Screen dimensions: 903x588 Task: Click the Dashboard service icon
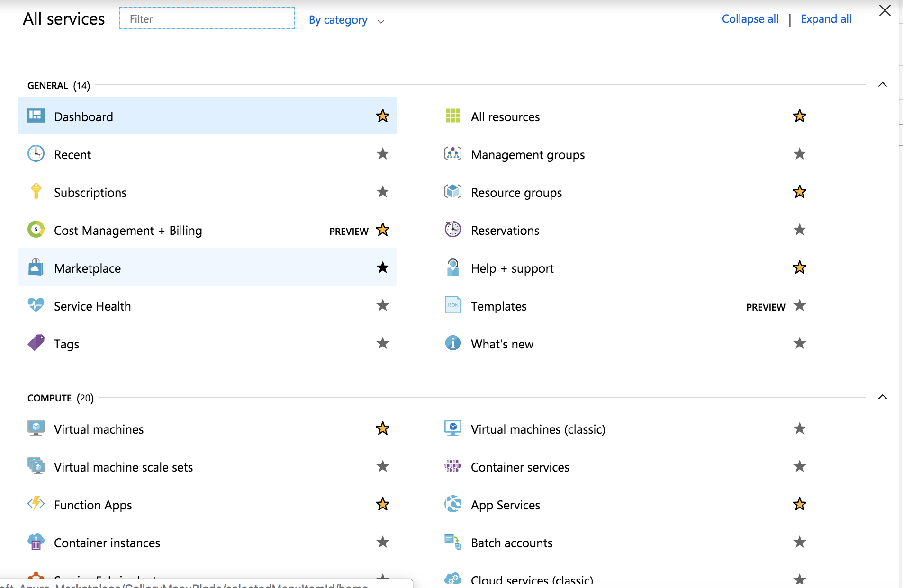tap(36, 116)
